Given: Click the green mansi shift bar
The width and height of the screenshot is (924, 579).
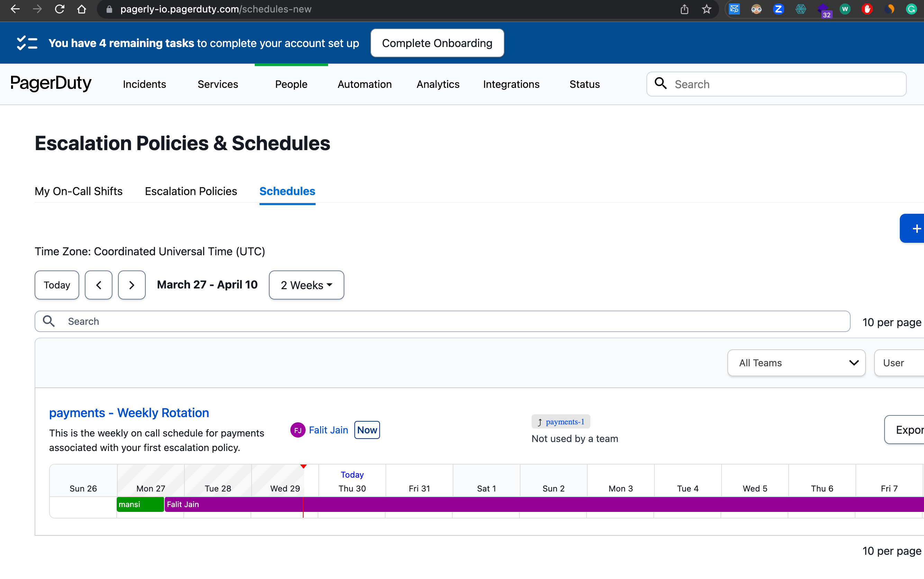Looking at the screenshot, I should pyautogui.click(x=140, y=504).
